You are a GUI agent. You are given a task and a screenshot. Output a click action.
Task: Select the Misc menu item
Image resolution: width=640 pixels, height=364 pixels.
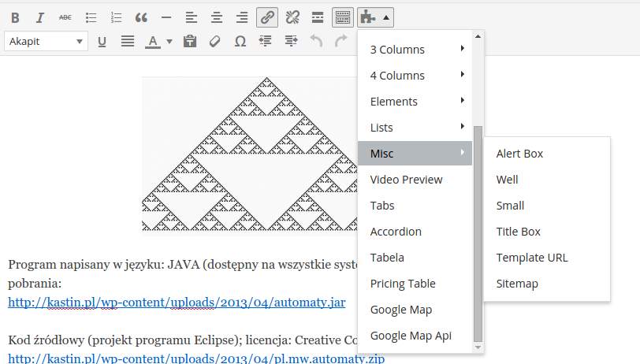point(415,154)
